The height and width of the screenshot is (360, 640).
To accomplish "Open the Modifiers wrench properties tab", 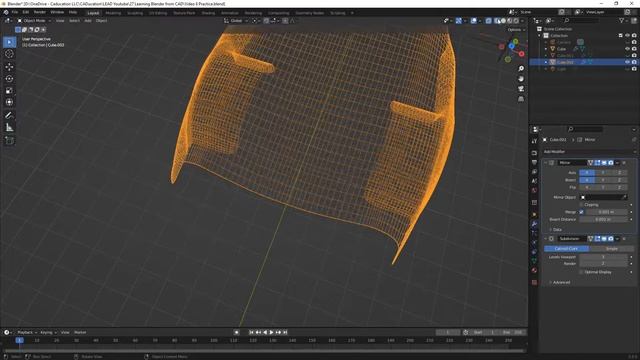I will click(x=534, y=224).
